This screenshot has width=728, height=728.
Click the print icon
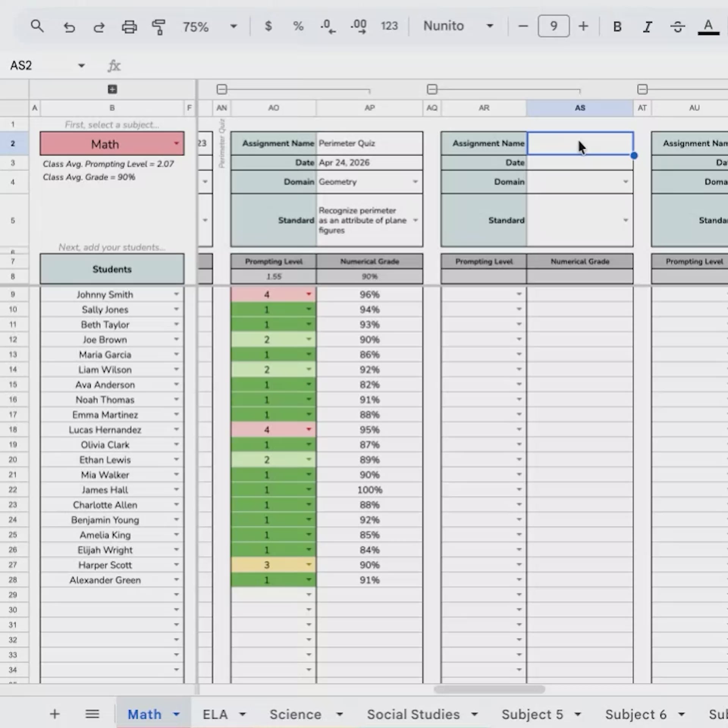coord(129,27)
